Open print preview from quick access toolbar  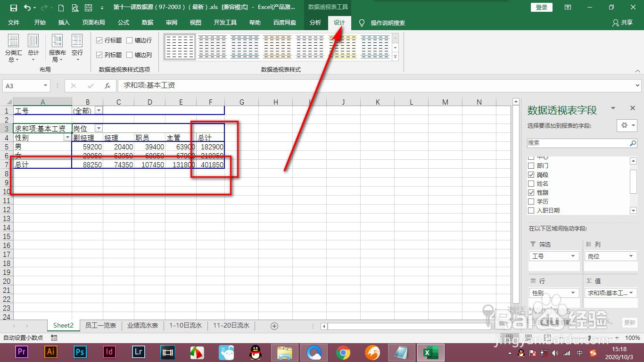[75, 8]
